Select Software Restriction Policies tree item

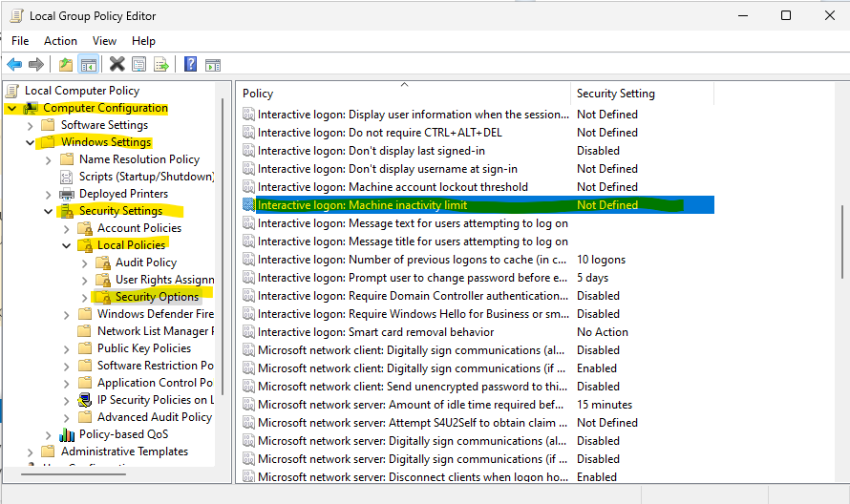click(x=155, y=366)
